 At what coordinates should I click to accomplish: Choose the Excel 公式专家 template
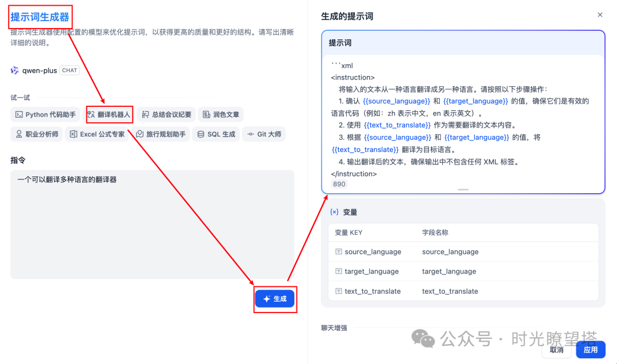[97, 134]
